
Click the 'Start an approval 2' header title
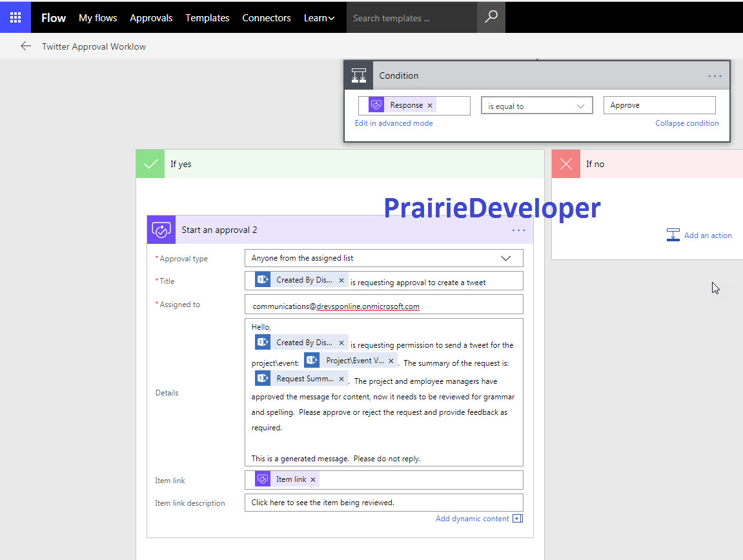coord(219,230)
